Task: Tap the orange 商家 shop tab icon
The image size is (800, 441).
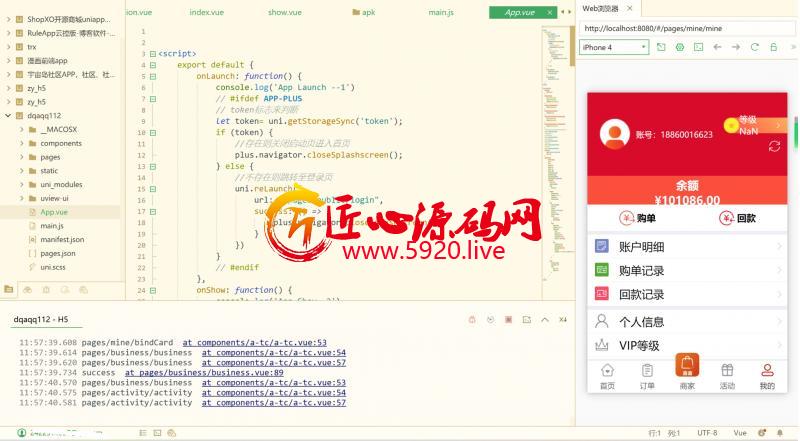Action: (687, 365)
